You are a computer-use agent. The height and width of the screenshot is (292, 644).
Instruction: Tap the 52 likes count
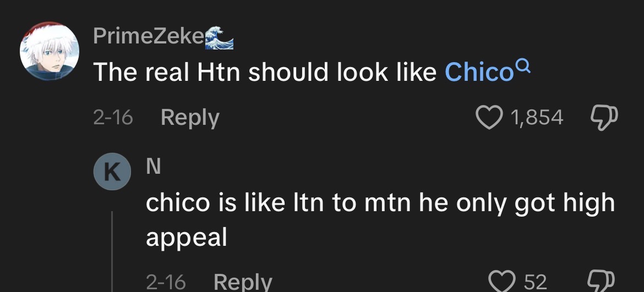tap(536, 282)
